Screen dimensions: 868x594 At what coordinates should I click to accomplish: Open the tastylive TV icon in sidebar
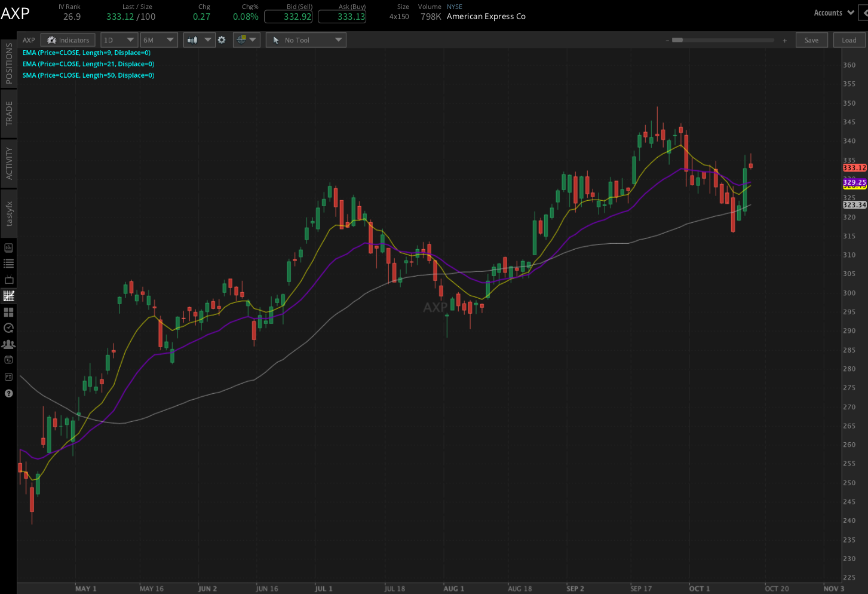click(9, 279)
